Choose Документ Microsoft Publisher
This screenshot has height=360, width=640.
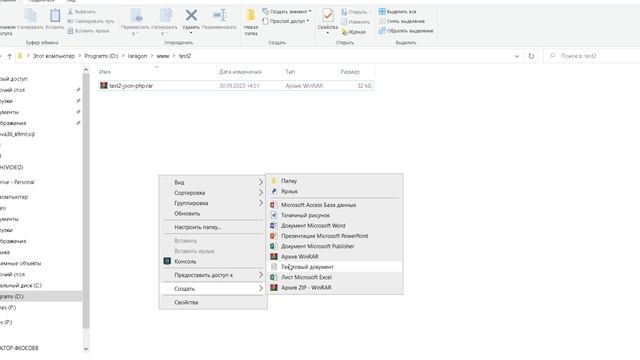[335, 246]
